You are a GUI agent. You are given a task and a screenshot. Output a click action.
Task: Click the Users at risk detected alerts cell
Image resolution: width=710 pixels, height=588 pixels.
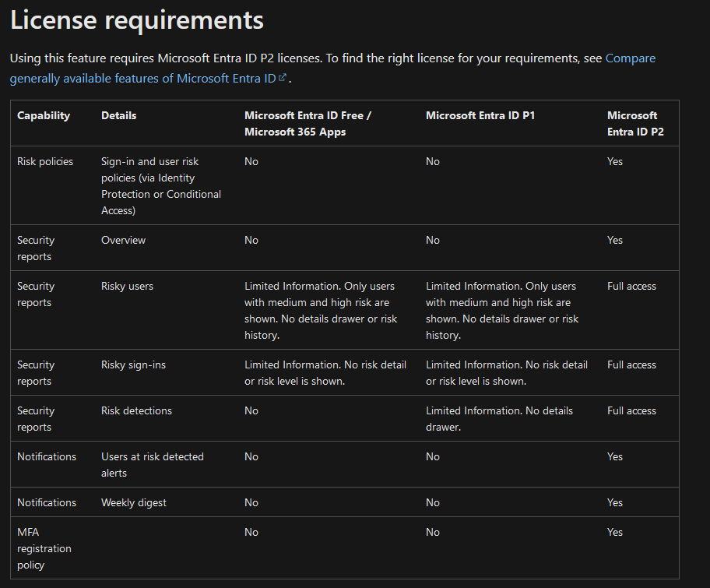pos(152,464)
